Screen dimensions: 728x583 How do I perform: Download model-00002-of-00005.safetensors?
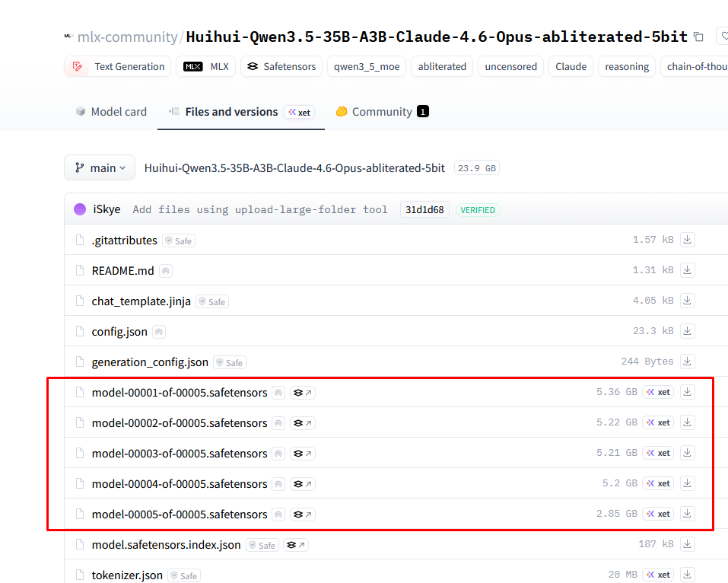[x=687, y=422]
